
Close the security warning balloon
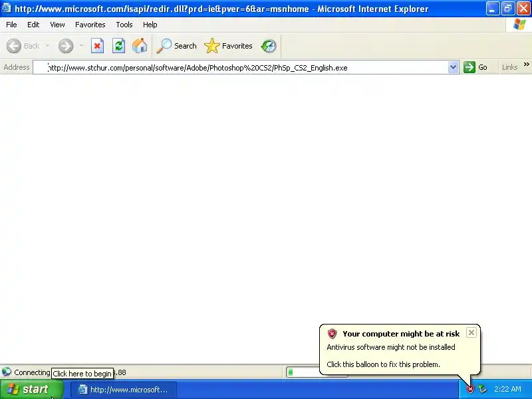click(471, 332)
